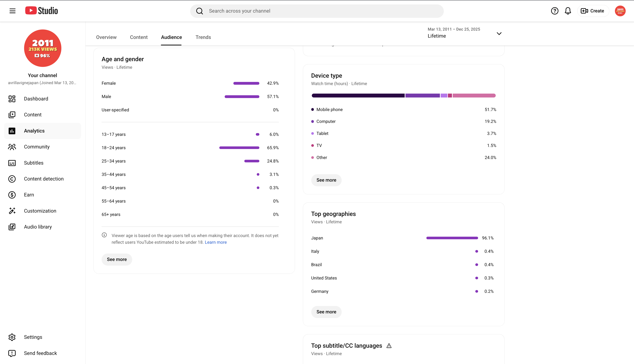
Task: Go to Subtitles in sidebar
Action: click(x=42, y=163)
